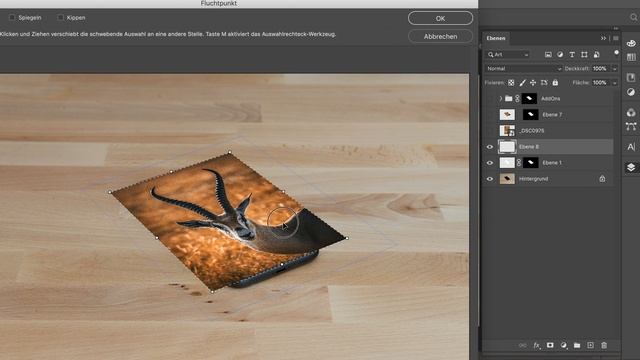Open the swatches grid panel icon
The image size is (640, 360).
[x=631, y=57]
